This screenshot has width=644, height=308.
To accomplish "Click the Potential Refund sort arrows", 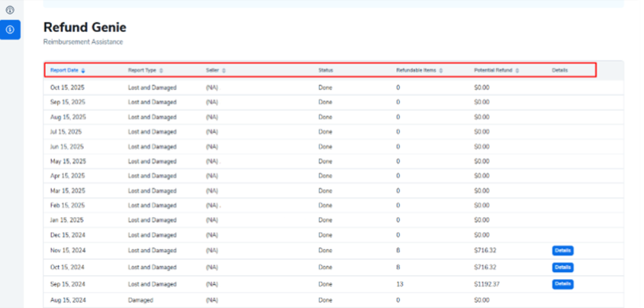I will tap(517, 70).
